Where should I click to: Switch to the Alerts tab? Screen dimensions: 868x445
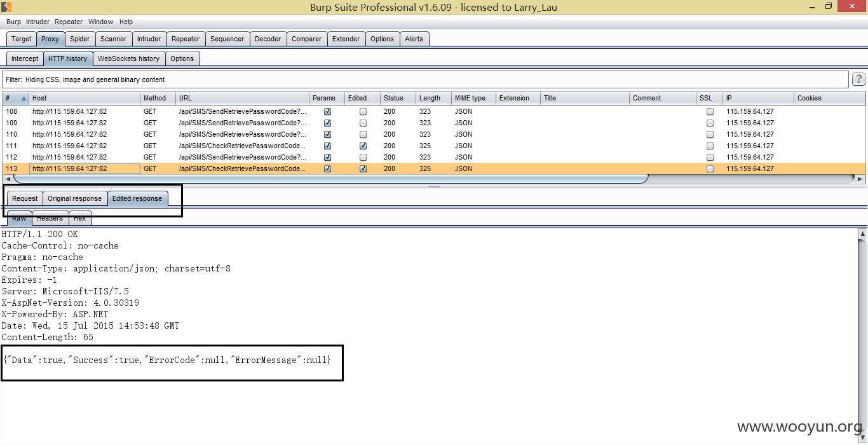tap(414, 39)
